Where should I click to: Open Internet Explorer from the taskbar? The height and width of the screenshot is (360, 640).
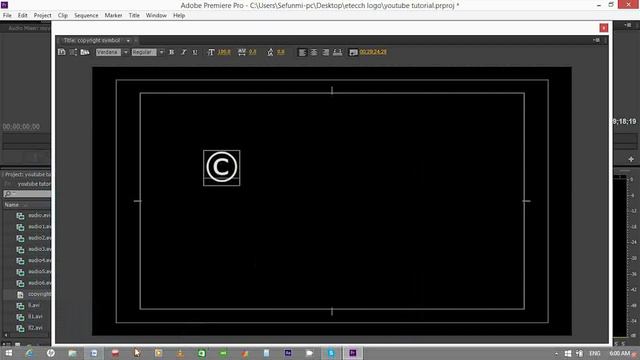[x=29, y=353]
